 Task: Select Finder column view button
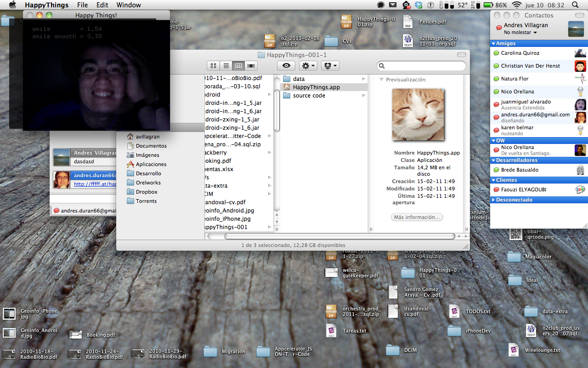pos(238,66)
